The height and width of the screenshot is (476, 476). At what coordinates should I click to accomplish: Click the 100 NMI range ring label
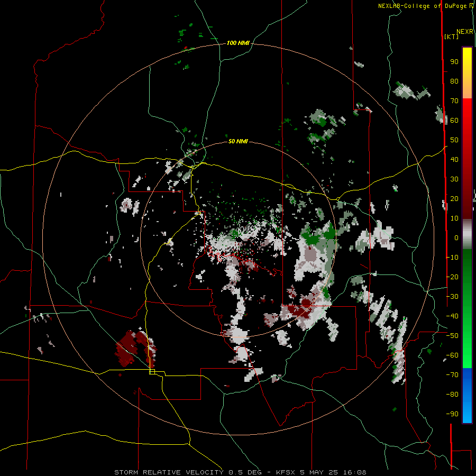tap(238, 43)
